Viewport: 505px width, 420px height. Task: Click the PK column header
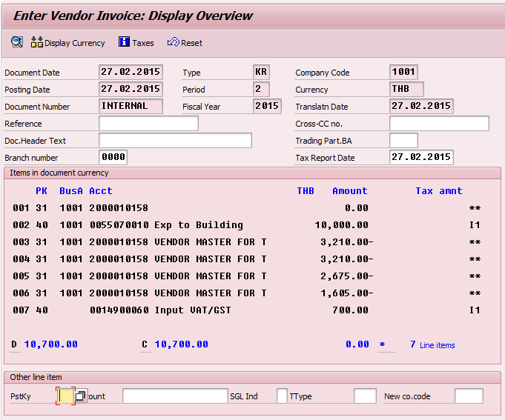coord(42,191)
